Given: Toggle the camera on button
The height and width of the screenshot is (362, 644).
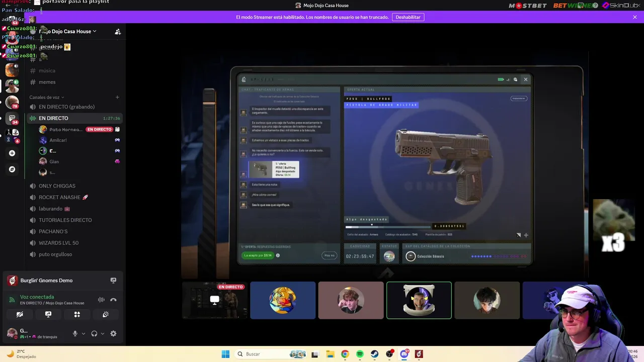Looking at the screenshot, I should [x=20, y=314].
